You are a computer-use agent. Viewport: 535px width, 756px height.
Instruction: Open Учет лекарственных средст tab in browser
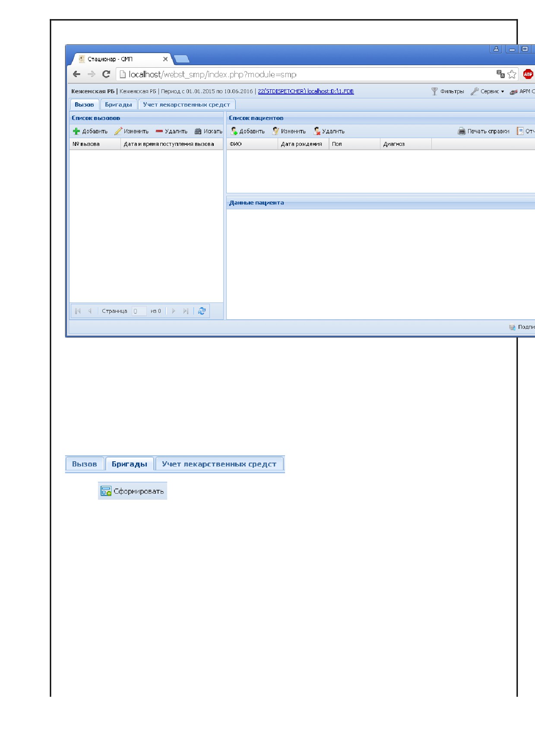(x=187, y=104)
